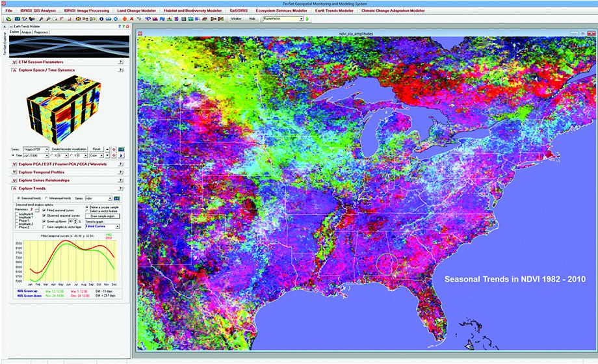Click the help icon beside ETM Session Parameters
Screen dimensions: 598x364
[x=121, y=60]
